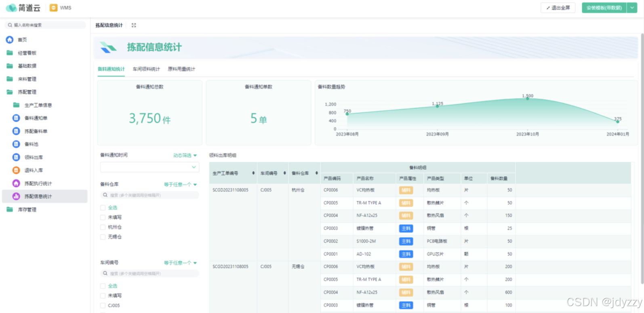Image resolution: width=644 pixels, height=313 pixels.
Task: Sort by 备料仓库 column arrows
Action: pos(317,173)
